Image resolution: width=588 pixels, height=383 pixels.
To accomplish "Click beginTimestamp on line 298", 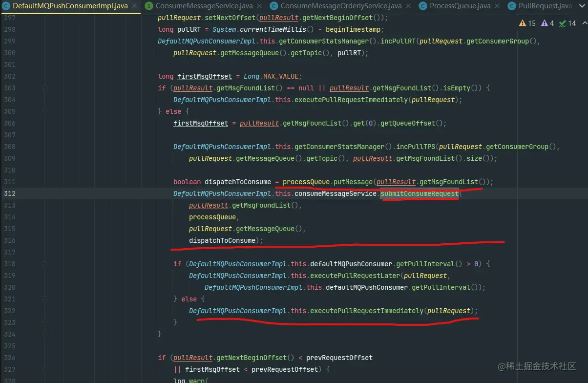I will pyautogui.click(x=353, y=29).
